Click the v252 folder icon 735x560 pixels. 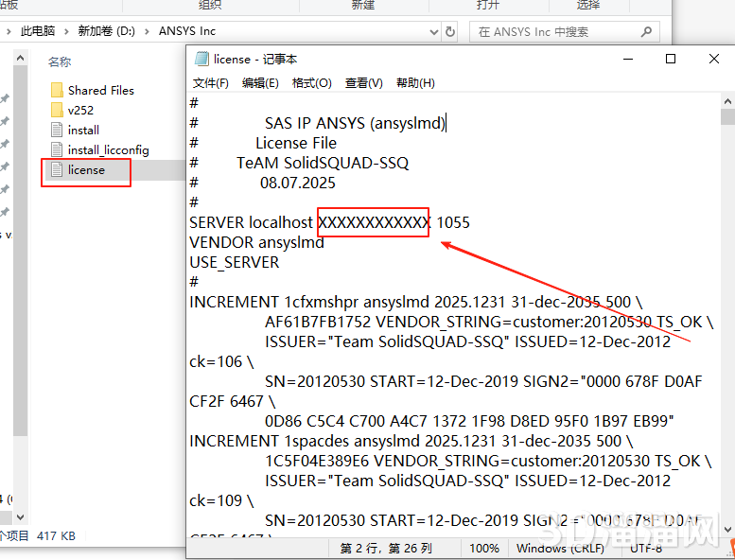click(56, 111)
